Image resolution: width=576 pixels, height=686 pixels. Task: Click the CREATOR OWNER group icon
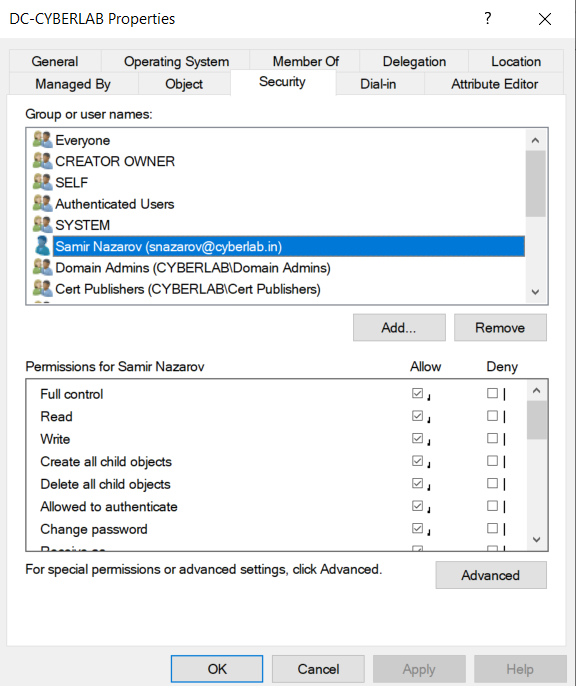42,161
